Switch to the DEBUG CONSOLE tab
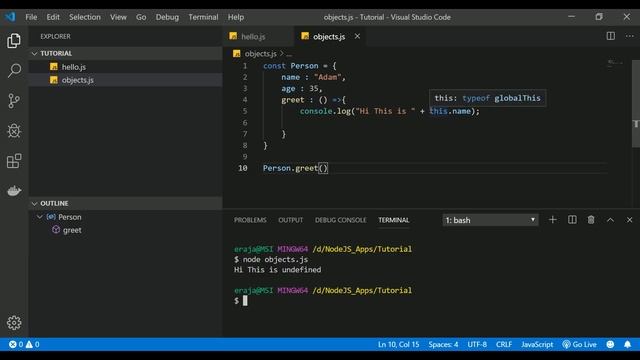Screen dimensions: 640x360 coord(341,220)
